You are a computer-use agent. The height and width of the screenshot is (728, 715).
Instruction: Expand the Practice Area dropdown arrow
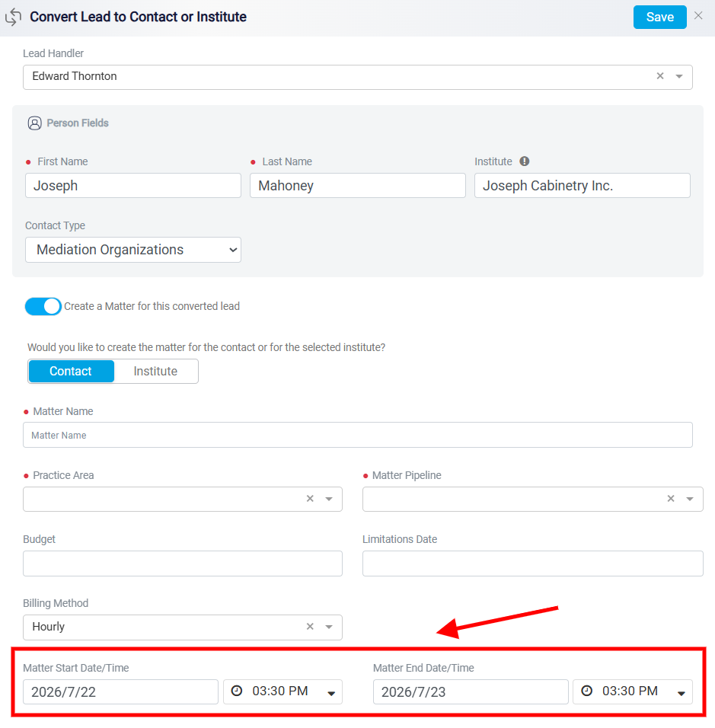pos(329,499)
